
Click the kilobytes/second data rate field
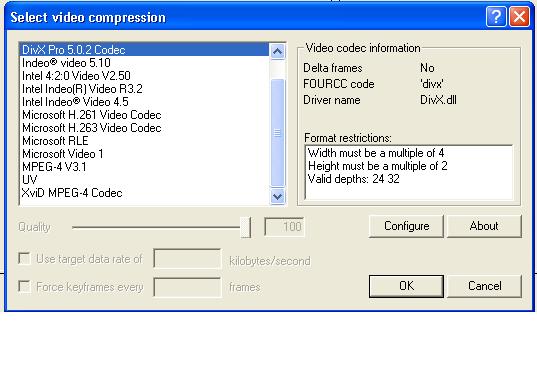187,259
